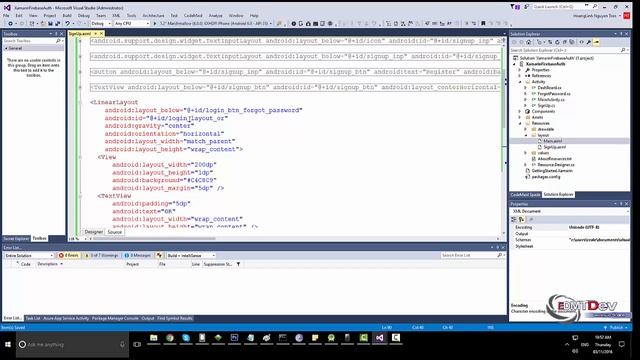Image resolution: width=640 pixels, height=360 pixels.
Task: Open the Architecture menu
Action: click(x=153, y=16)
